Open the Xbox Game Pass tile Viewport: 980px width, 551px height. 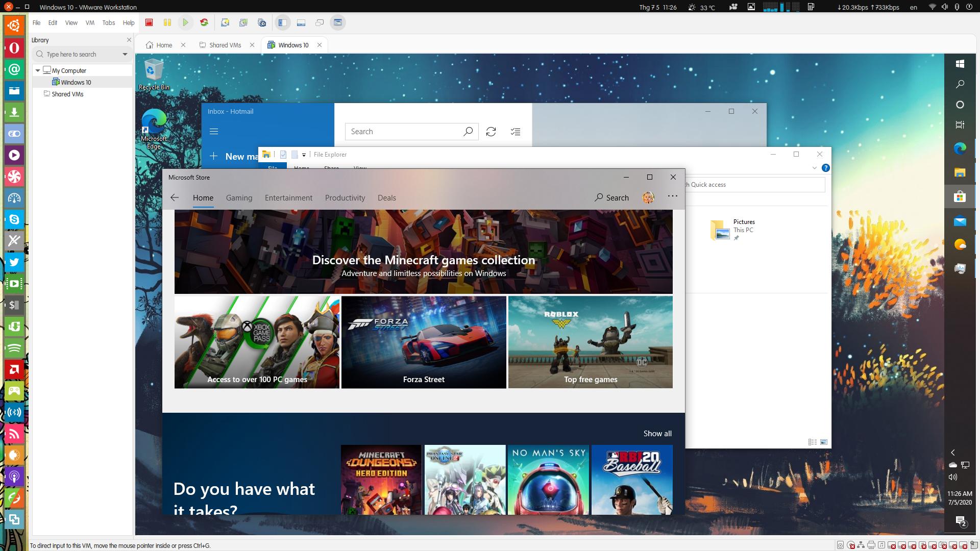(257, 342)
